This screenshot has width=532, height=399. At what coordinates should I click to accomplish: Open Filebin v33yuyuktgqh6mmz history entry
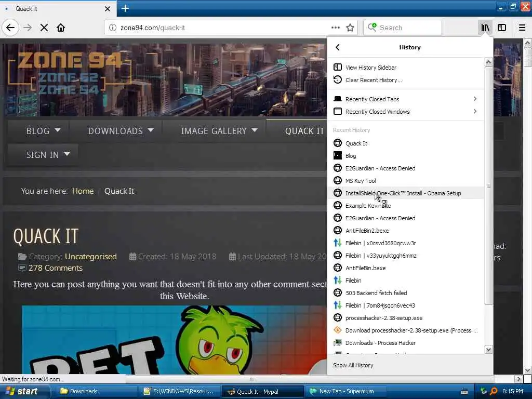(406, 256)
